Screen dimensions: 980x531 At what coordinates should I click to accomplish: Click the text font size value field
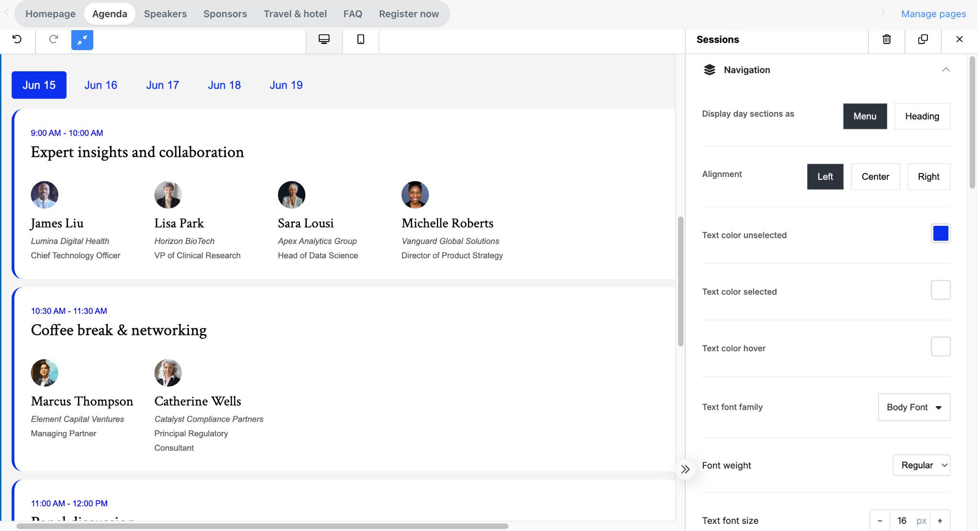[902, 520]
